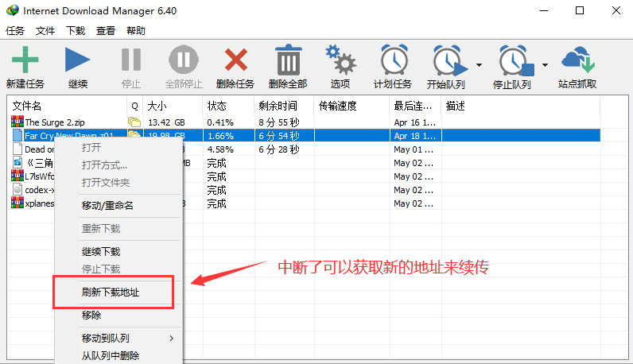Click the 新建任务 plus icon
This screenshot has height=364, width=633.
click(25, 60)
